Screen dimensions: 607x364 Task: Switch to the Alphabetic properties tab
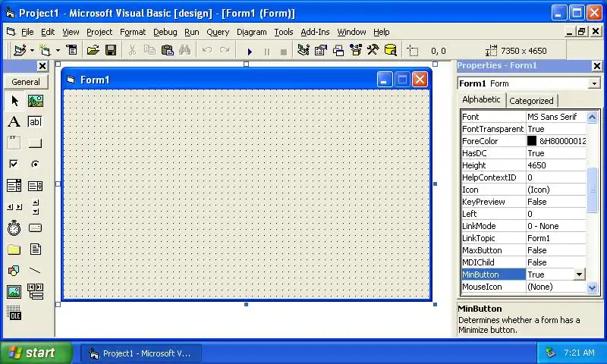point(481,99)
